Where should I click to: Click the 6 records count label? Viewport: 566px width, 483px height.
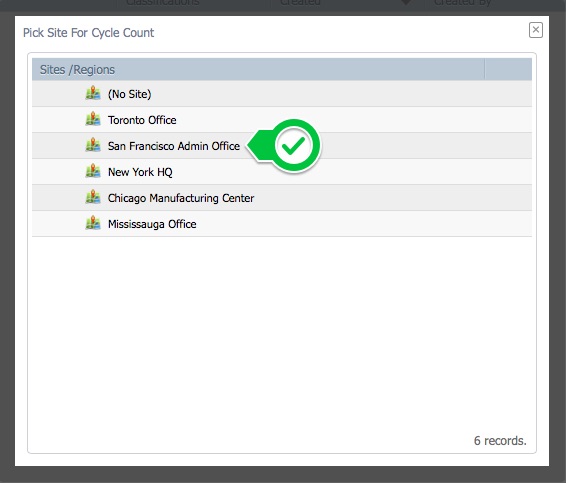tap(500, 440)
